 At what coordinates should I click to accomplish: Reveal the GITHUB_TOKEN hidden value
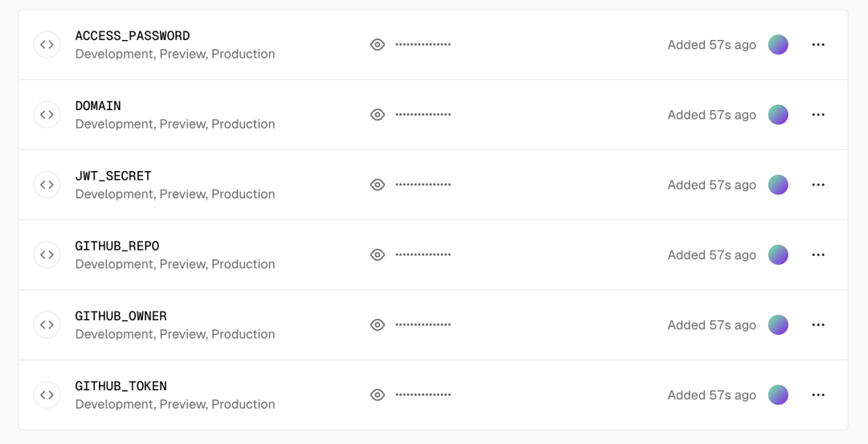click(378, 395)
